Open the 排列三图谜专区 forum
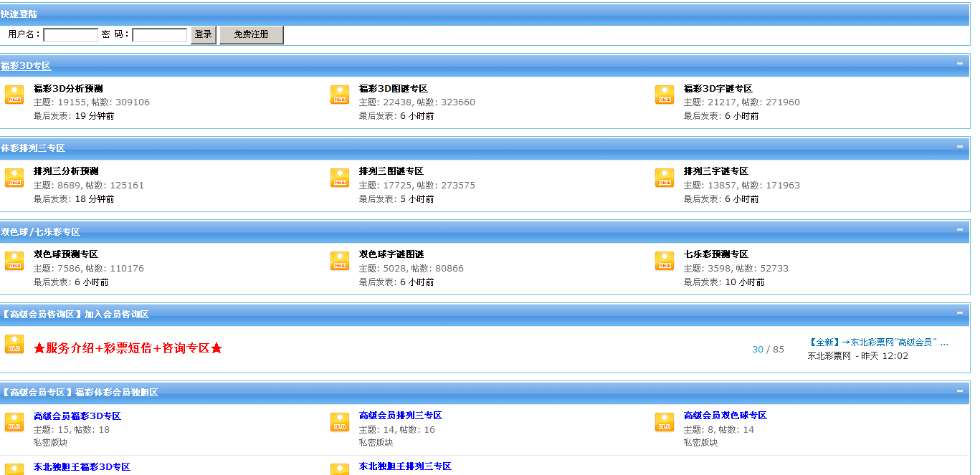 pos(391,171)
